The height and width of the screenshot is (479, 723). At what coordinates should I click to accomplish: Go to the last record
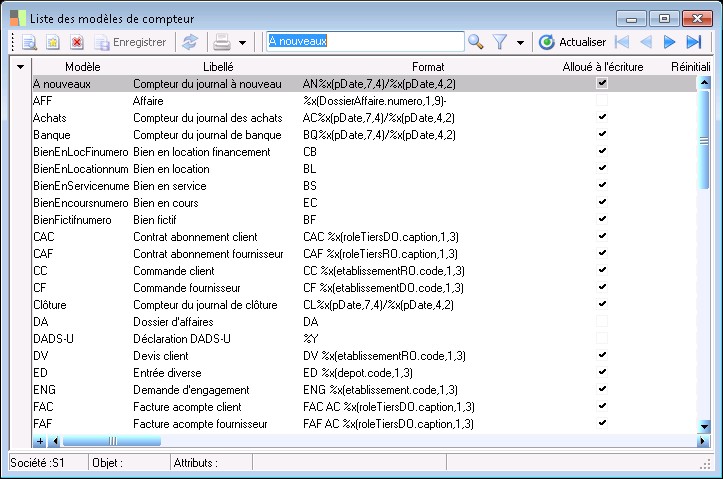pyautogui.click(x=694, y=42)
